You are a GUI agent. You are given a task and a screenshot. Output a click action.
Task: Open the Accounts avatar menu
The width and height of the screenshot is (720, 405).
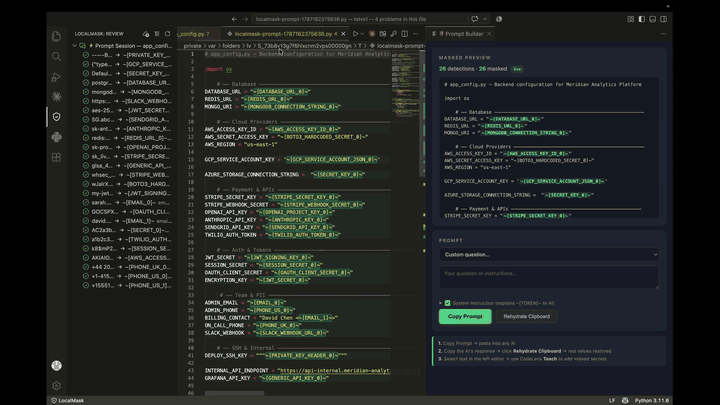pyautogui.click(x=56, y=366)
